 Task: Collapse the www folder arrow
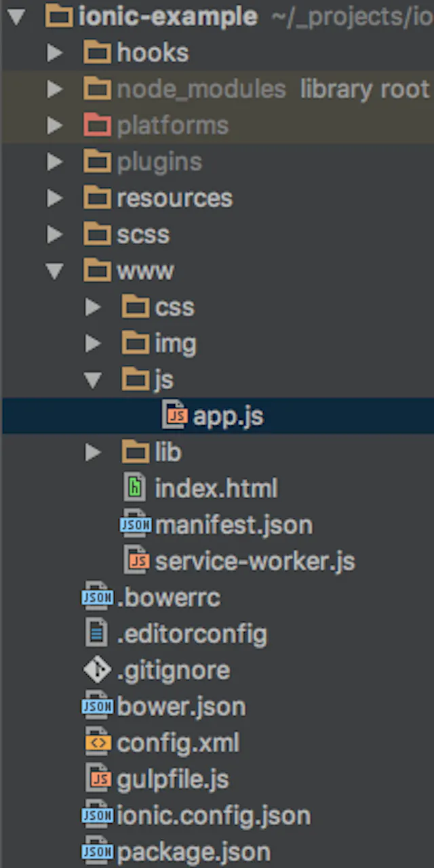point(55,271)
